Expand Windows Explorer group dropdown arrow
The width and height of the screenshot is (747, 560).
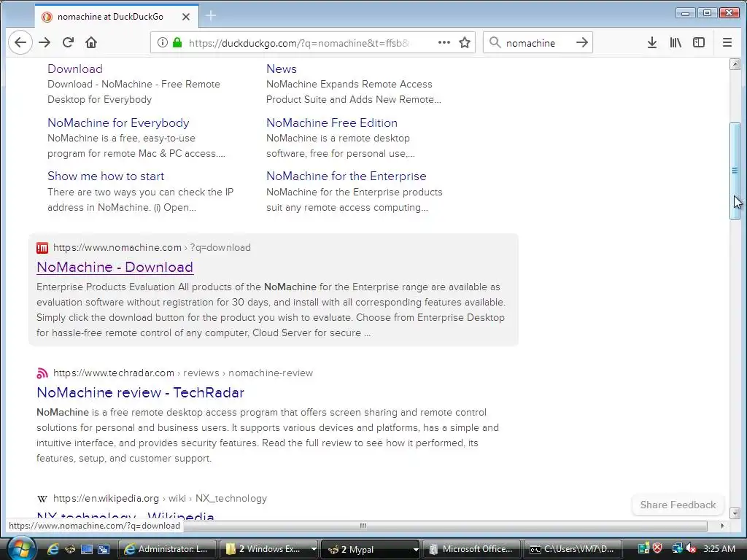point(314,549)
